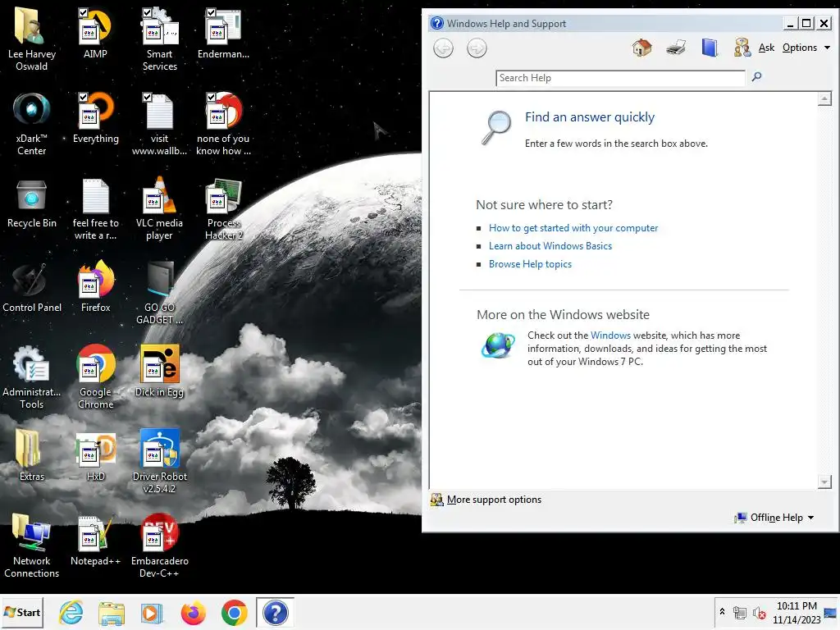The image size is (840, 630).
Task: Open the Options dropdown menu
Action: [x=806, y=48]
